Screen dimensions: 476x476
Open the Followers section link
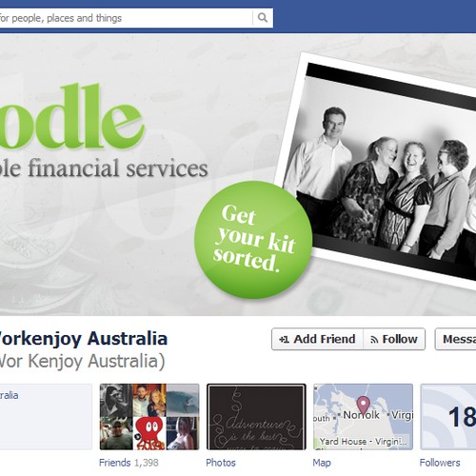point(440,463)
